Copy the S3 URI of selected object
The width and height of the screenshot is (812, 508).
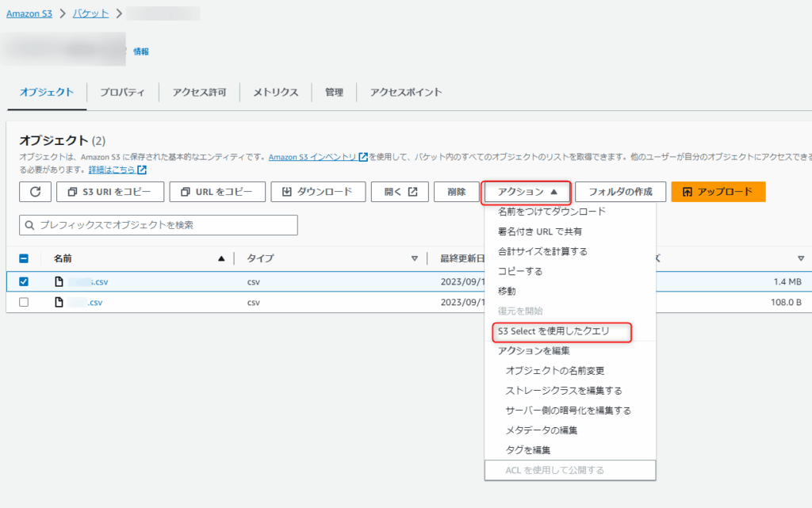tap(110, 192)
